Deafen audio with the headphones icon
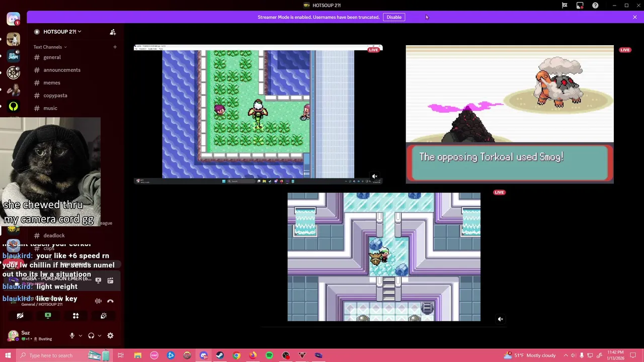Screen dimensions: 644x362 [x=91, y=335]
